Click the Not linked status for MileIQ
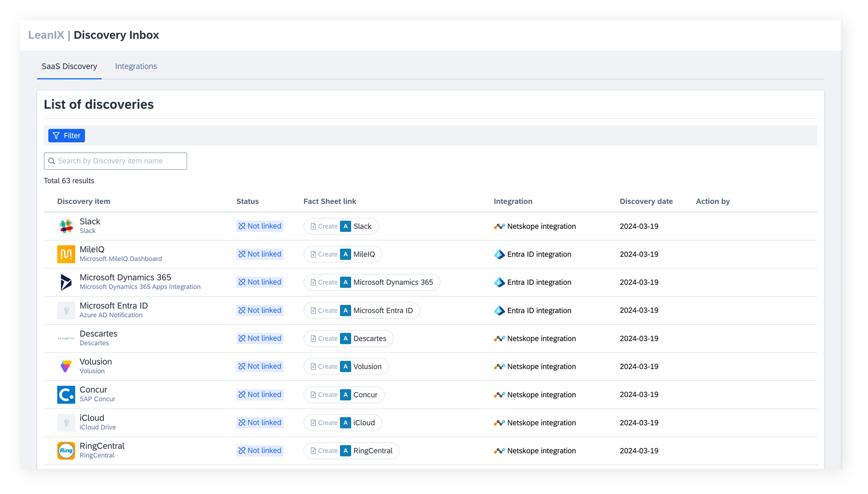The width and height of the screenshot is (868, 494). pyautogui.click(x=260, y=254)
